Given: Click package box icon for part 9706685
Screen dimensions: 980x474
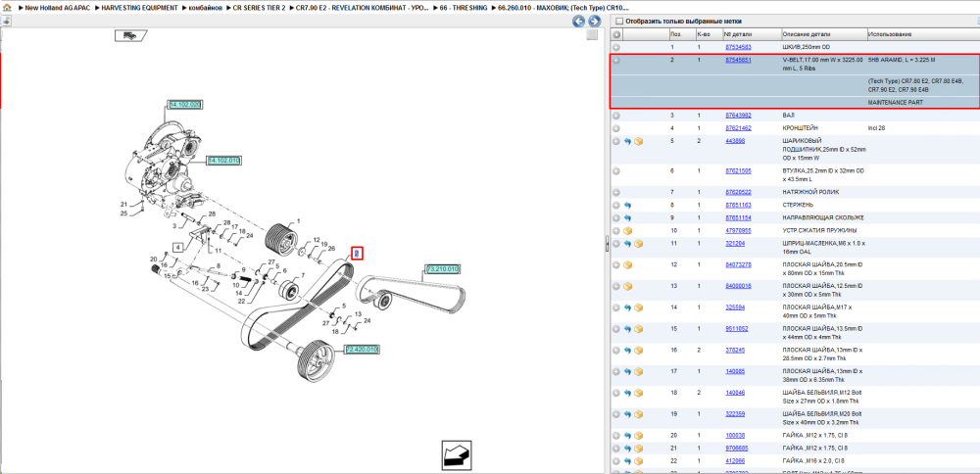Looking at the screenshot, I should (x=639, y=449).
